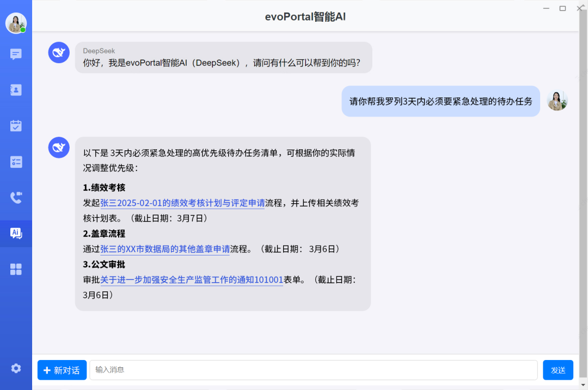Start a new conversation with 新对话 button
Viewport: 588px width, 390px height.
coord(62,370)
